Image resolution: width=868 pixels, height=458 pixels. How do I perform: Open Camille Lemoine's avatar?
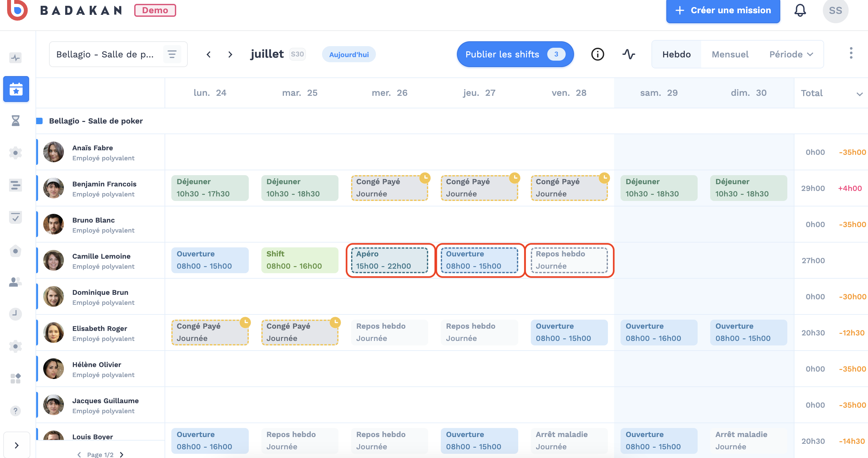click(53, 260)
